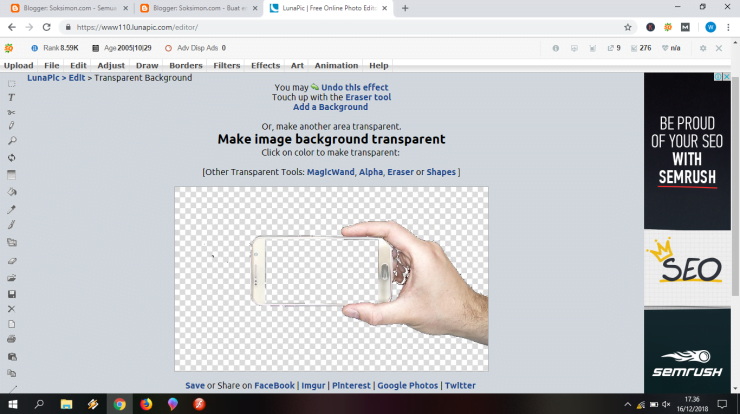Image resolution: width=740 pixels, height=414 pixels.
Task: Open the Eraser tool link
Action: tap(368, 97)
